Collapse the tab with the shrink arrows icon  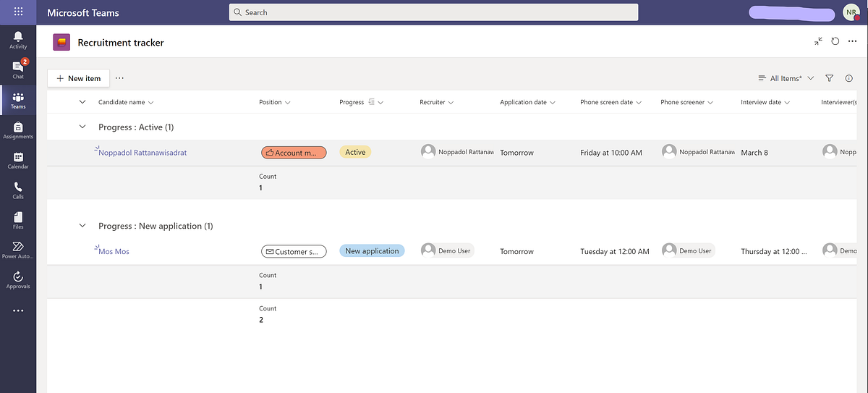click(x=818, y=41)
